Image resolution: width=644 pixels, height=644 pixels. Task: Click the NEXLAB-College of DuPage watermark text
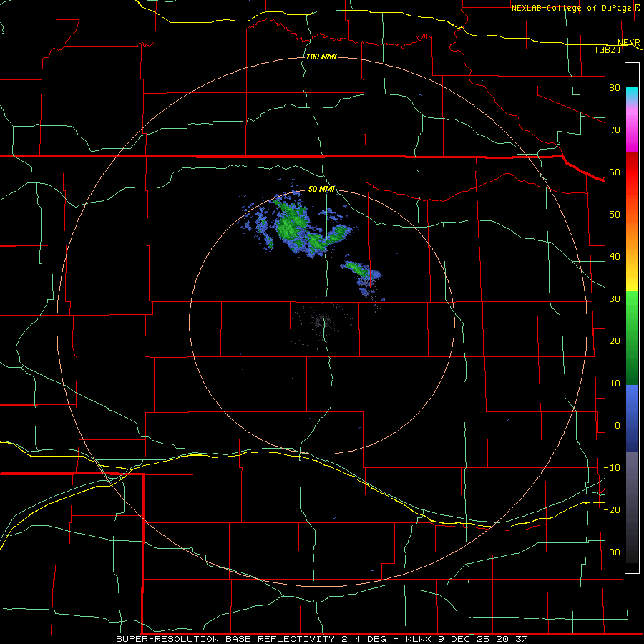(x=571, y=8)
